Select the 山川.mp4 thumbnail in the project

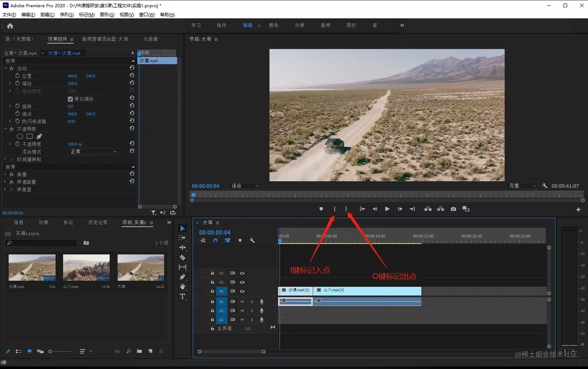[x=86, y=268]
